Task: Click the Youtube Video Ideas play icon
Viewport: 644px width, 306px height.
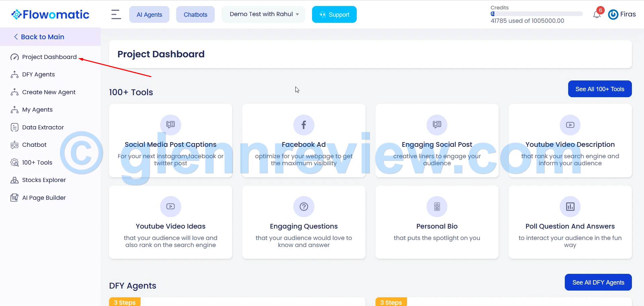Action: point(170,206)
